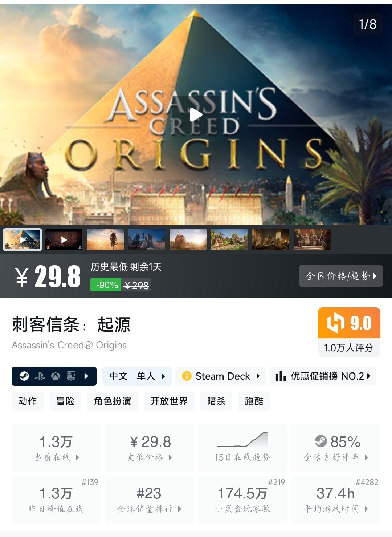Click the bar chart icon beside 优惠促销榜
392x537 pixels.
(x=281, y=376)
